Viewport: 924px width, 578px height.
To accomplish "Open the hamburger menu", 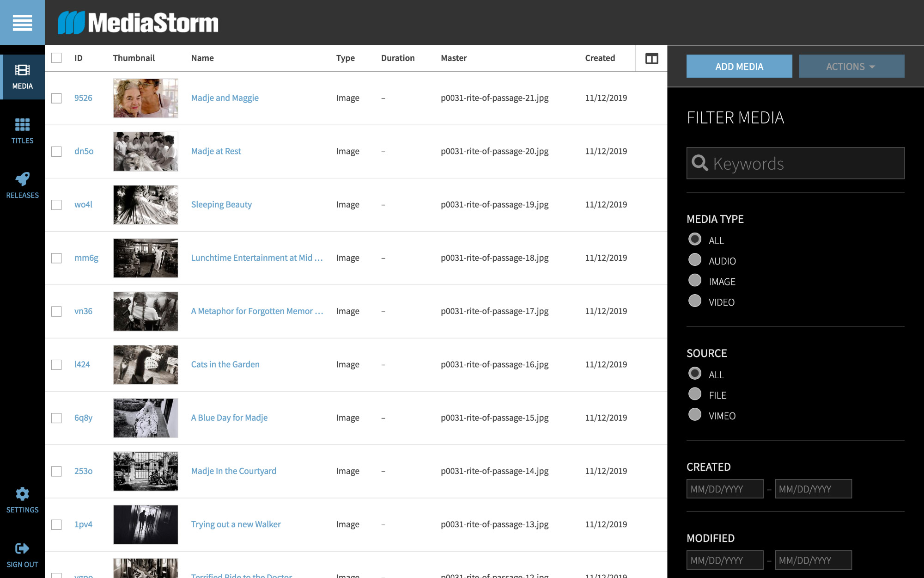I will click(x=22, y=22).
